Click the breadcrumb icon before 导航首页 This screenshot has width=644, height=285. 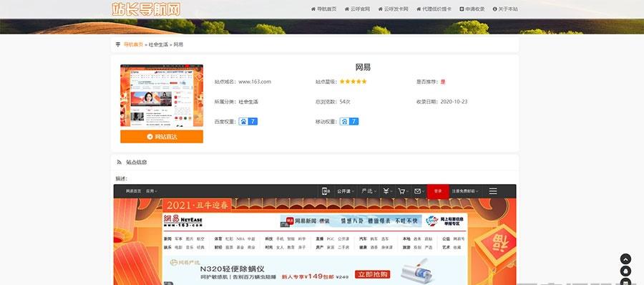(118, 44)
